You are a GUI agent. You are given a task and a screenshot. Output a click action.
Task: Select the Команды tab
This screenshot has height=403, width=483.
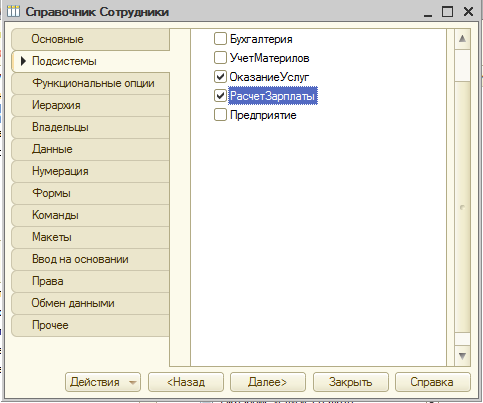click(90, 215)
